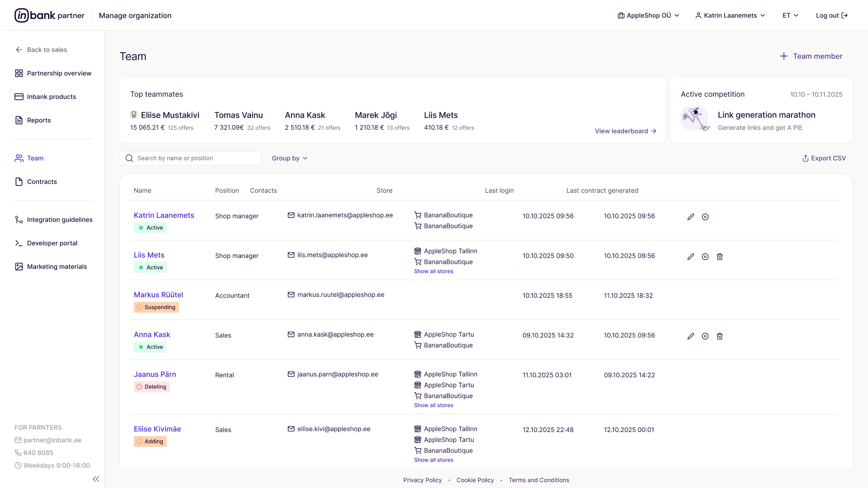Click the suspend pause icon for Katrin Laanemets
868x488 pixels.
pos(705,217)
